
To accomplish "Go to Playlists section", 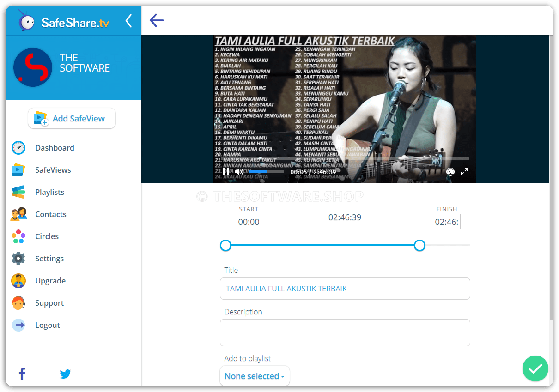I will pos(49,192).
